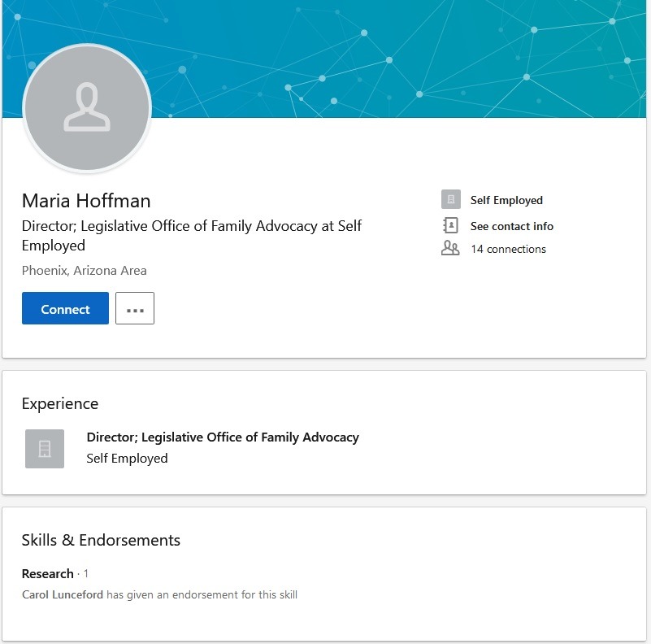Select the Research skill
Screen dimensions: 651x644
(x=47, y=573)
